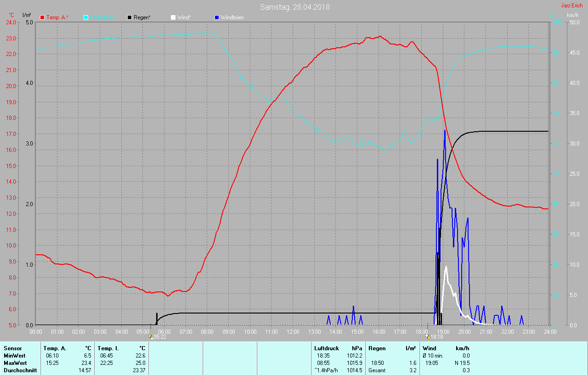Image resolution: width=588 pixels, height=375 pixels.
Task: Click the 24:00 time axis label
Action: (549, 331)
